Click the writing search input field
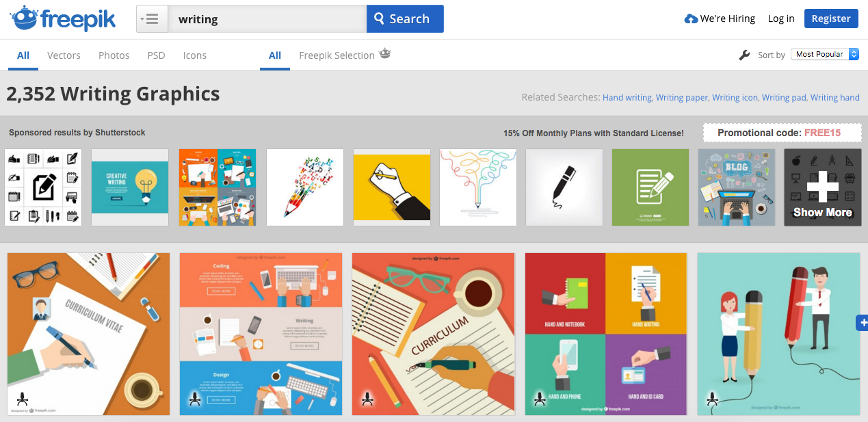The height and width of the screenshot is (422, 868). coord(267,19)
